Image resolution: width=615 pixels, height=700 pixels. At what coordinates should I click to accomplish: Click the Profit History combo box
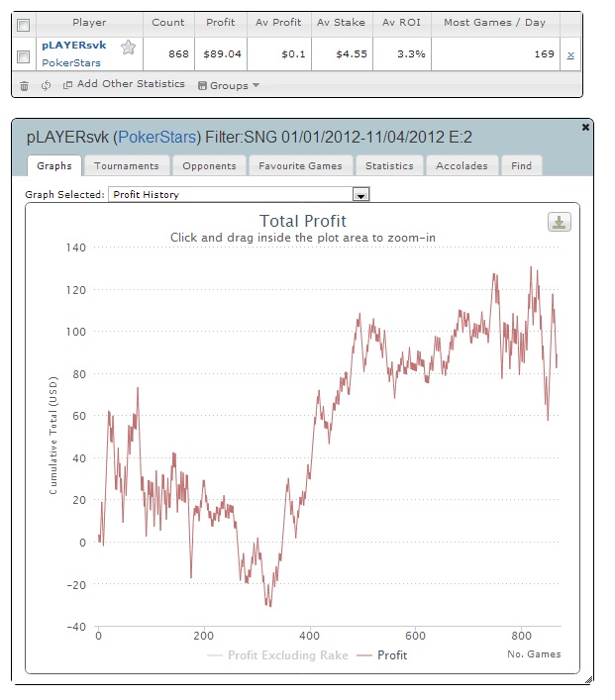(239, 195)
